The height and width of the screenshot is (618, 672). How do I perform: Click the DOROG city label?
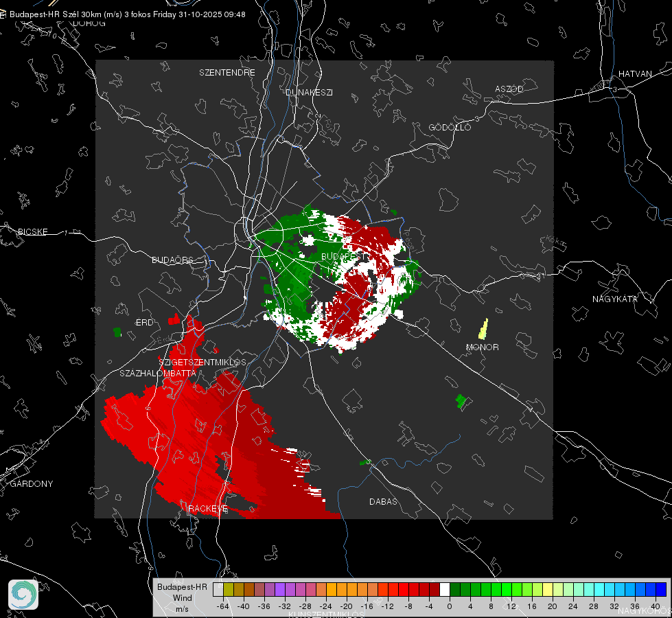[89, 23]
